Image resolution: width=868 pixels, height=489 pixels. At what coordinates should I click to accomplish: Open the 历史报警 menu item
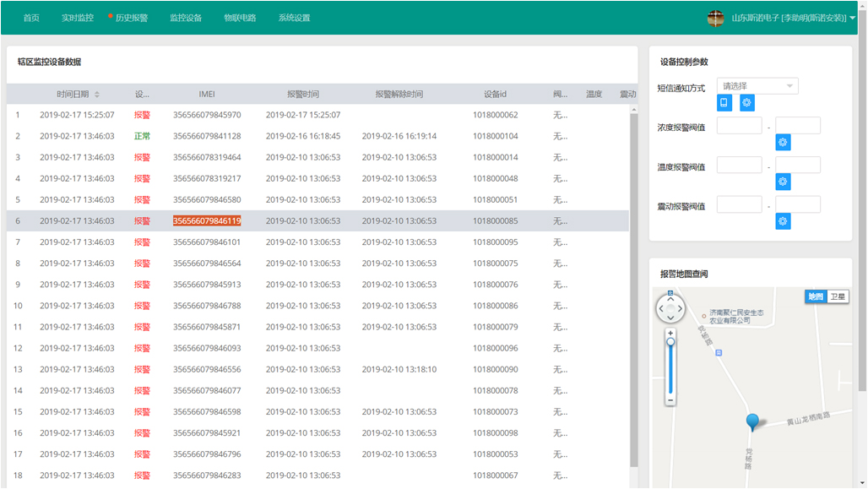pyautogui.click(x=131, y=18)
